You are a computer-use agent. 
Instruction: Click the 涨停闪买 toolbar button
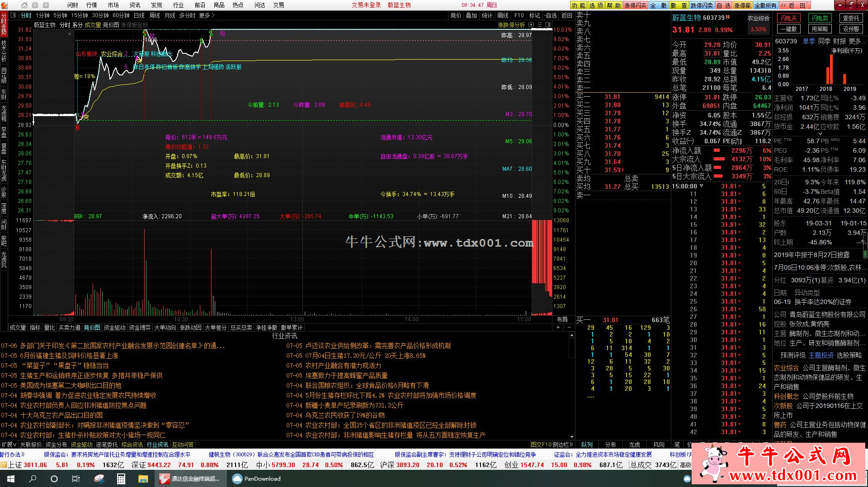(x=635, y=5)
